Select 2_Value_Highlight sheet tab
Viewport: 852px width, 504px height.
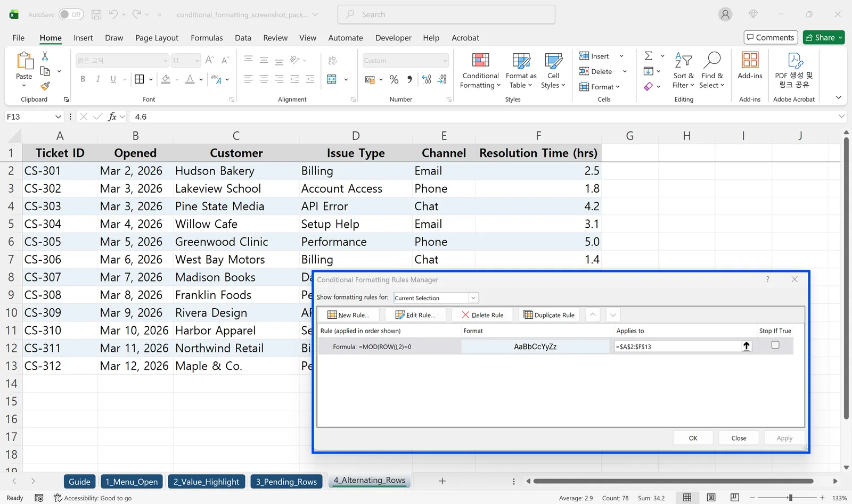click(206, 482)
